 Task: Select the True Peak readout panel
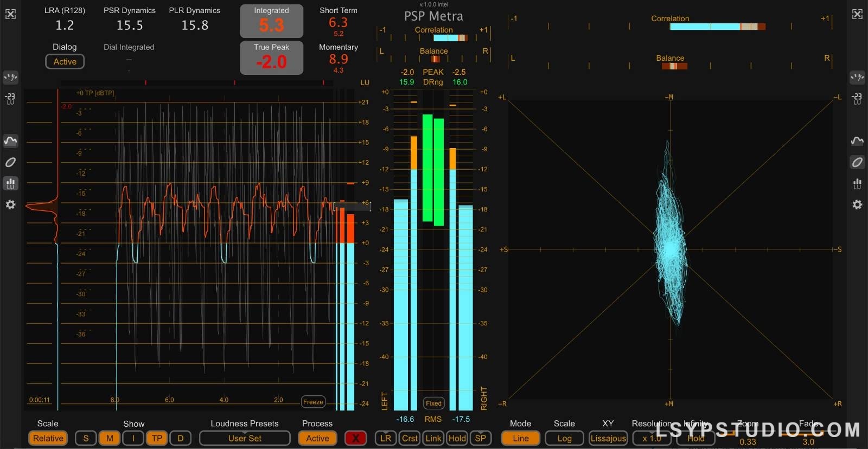tap(271, 57)
